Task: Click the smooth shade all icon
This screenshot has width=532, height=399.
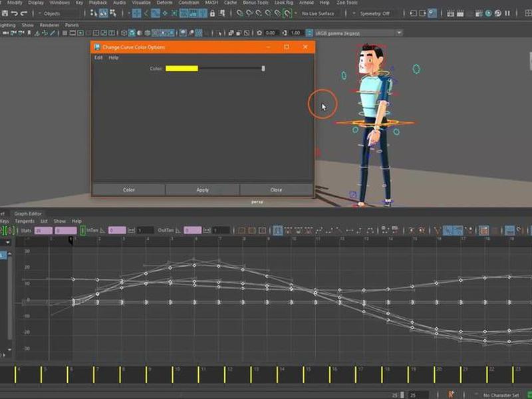Action: point(132,33)
